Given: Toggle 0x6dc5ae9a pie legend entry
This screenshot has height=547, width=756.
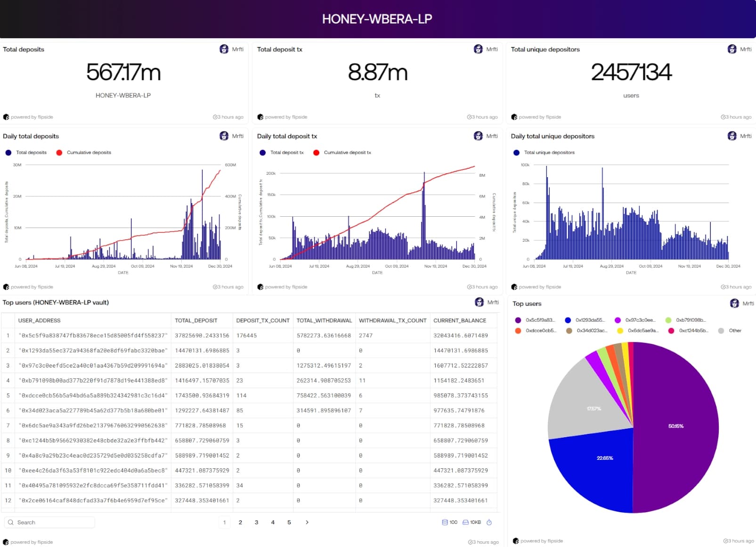Looking at the screenshot, I should pos(638,331).
